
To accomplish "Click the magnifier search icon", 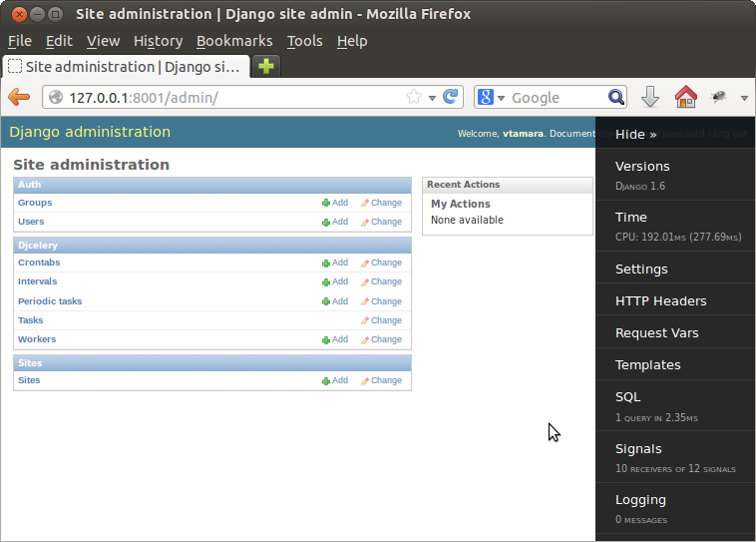I will (616, 97).
